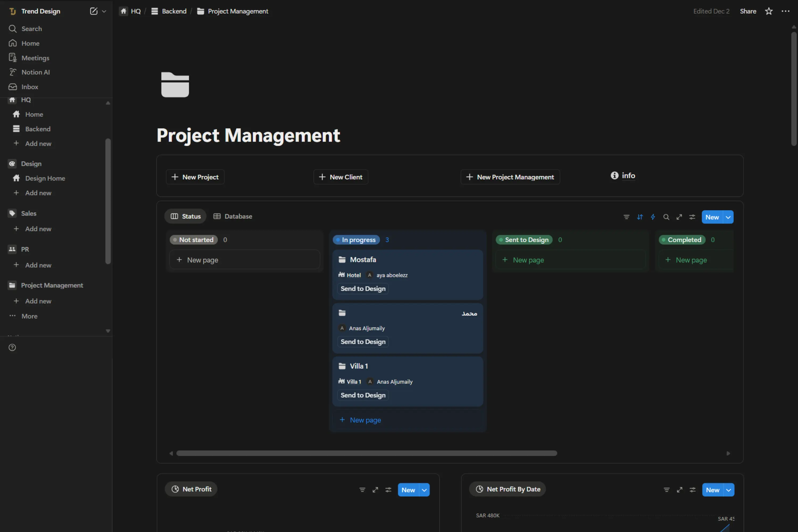Screen dimensions: 798x532
Task: Click the filter icon in Status board toolbar
Action: (x=626, y=217)
